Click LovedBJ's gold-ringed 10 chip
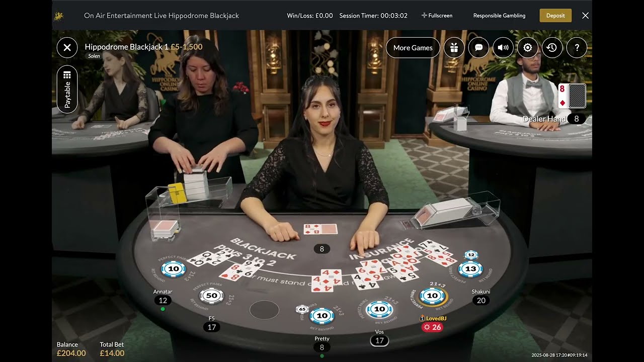The image size is (644, 362). (432, 296)
